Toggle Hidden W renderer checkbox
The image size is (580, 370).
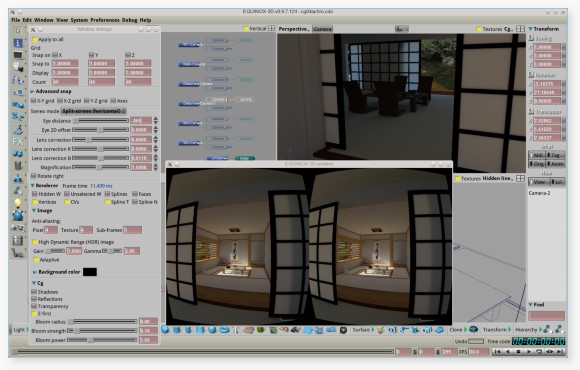[35, 194]
